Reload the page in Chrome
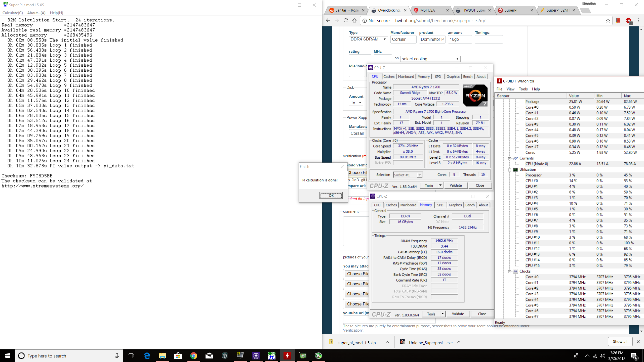The image size is (644, 362). click(x=346, y=21)
